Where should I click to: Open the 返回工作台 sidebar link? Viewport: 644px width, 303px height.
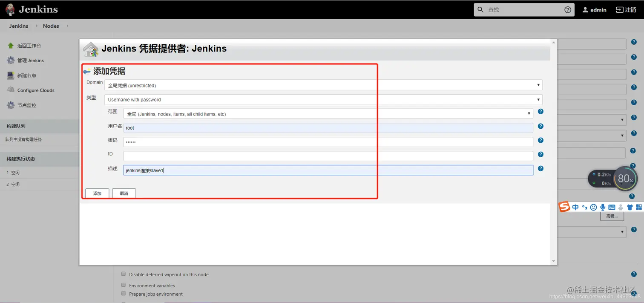coord(29,46)
